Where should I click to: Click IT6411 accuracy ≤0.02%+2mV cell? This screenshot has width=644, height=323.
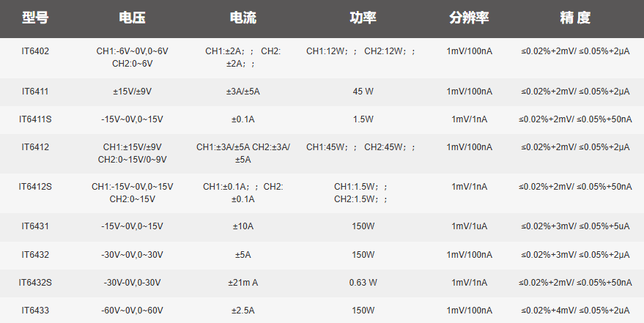(x=575, y=92)
